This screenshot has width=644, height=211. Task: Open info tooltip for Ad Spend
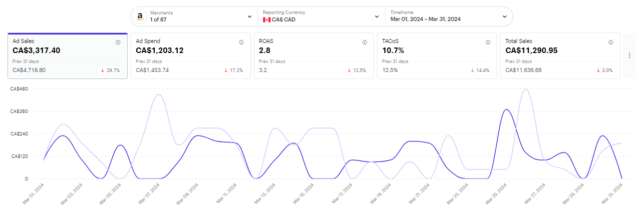point(242,42)
